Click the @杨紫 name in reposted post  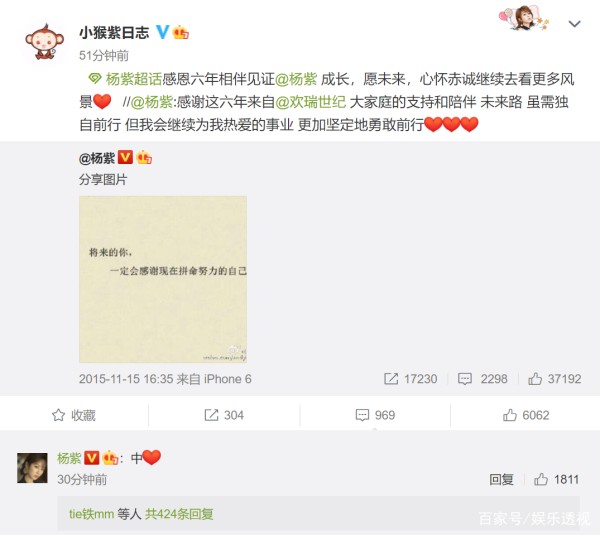pyautogui.click(x=97, y=158)
